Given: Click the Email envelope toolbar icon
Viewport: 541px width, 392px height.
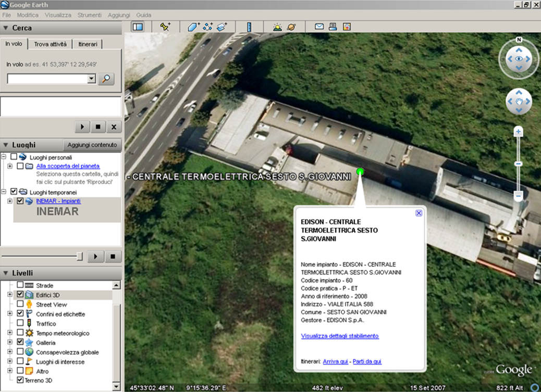Looking at the screenshot, I should click(319, 27).
